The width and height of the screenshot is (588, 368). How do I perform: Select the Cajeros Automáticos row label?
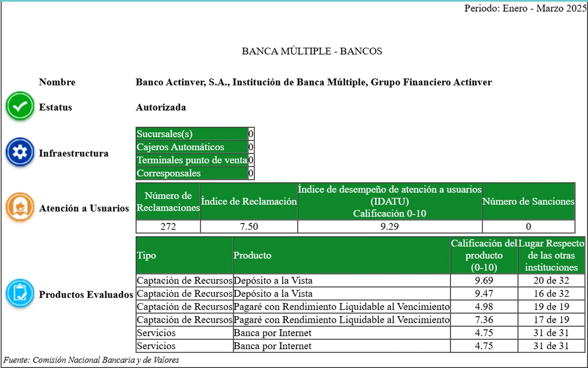coord(192,147)
